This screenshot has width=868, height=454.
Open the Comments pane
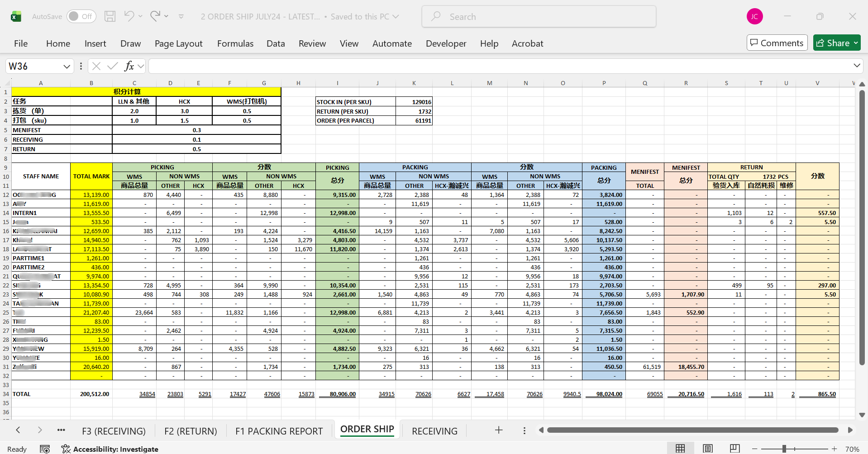[x=777, y=43]
